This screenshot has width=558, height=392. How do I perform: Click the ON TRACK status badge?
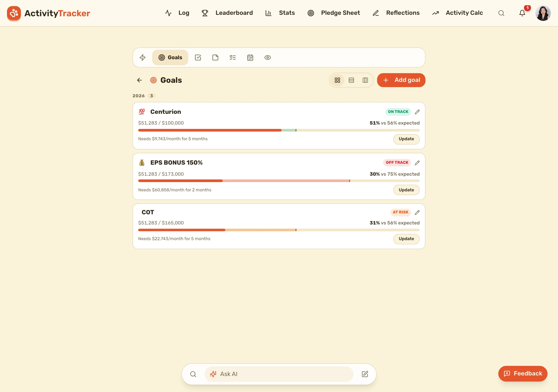398,112
